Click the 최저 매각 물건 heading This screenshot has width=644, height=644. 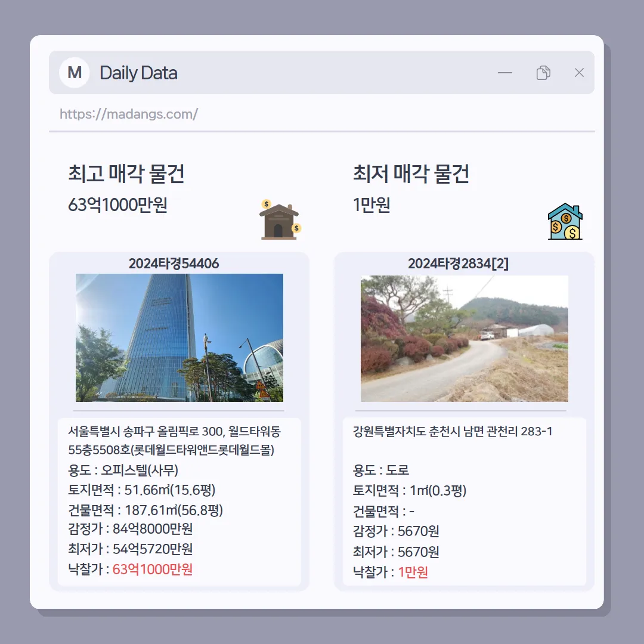coord(411,174)
